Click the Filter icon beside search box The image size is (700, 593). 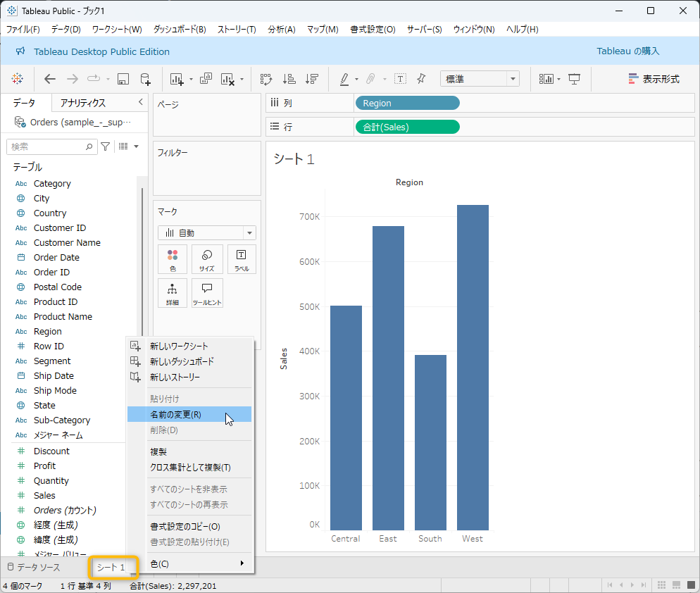tap(105, 146)
